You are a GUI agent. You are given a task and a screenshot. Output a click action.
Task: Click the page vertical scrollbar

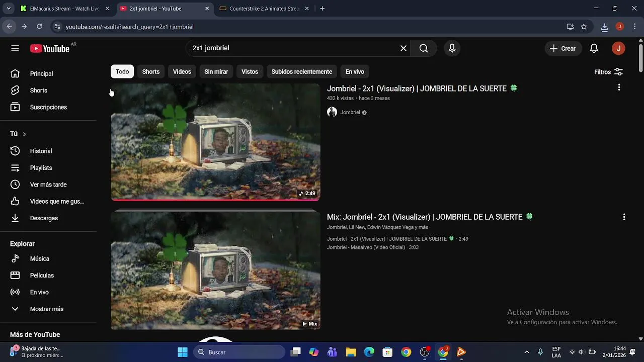point(640,58)
